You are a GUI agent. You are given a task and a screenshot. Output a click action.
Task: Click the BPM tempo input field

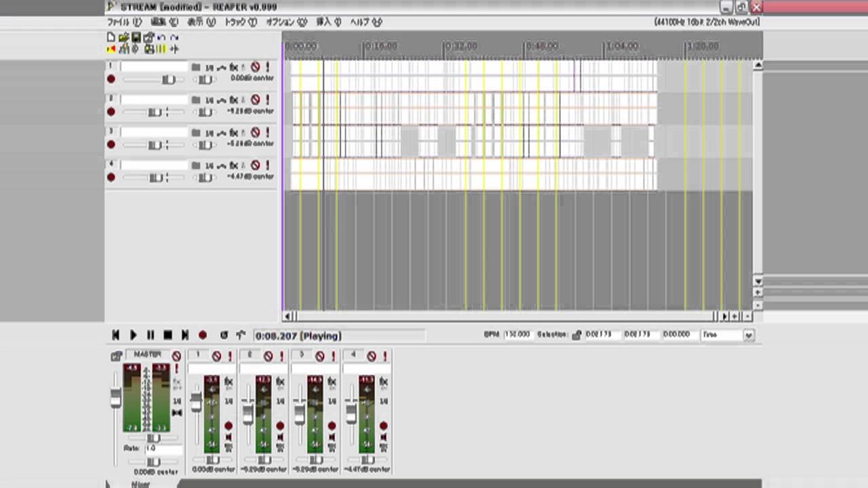pos(517,335)
